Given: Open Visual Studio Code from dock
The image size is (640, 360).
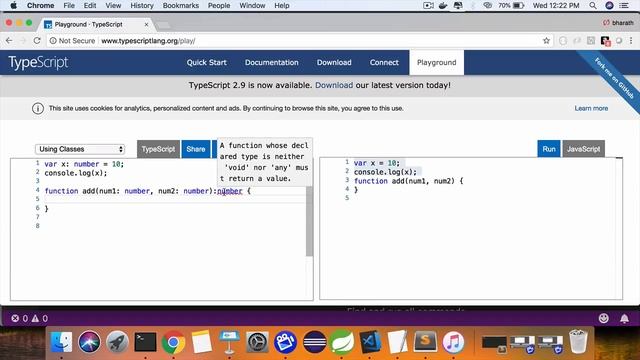Looking at the screenshot, I should click(370, 342).
